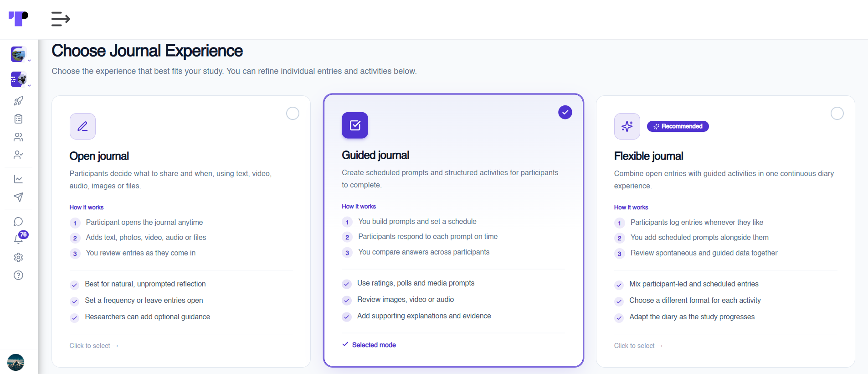This screenshot has width=868, height=374.
Task: Open the rocket launch icon in sidebar
Action: (18, 101)
